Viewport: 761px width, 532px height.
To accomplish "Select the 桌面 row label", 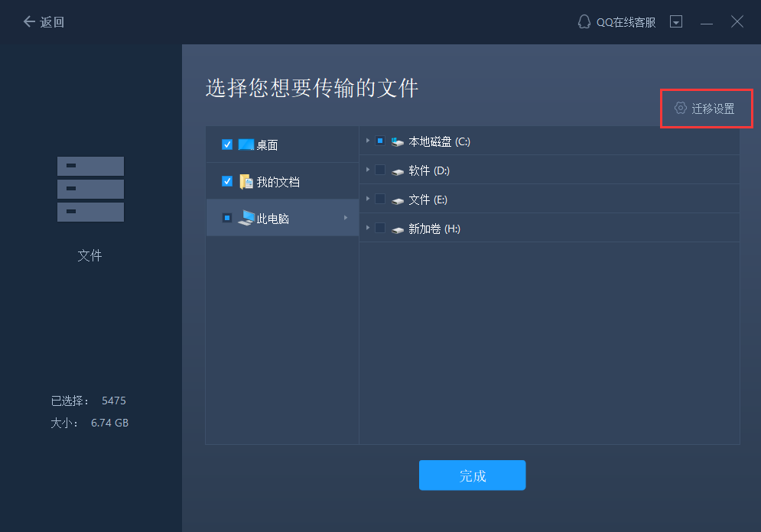I will tap(267, 145).
